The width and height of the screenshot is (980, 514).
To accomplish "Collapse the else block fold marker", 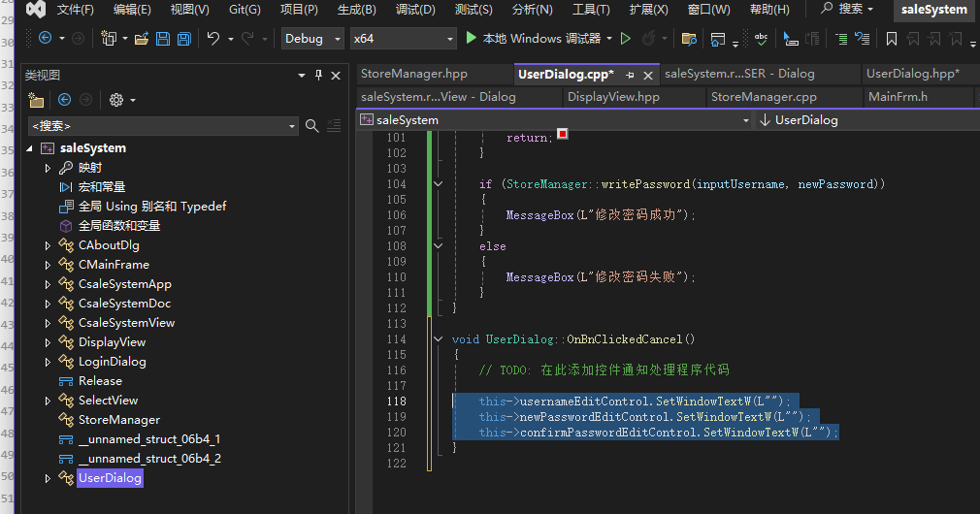I will 438,246.
